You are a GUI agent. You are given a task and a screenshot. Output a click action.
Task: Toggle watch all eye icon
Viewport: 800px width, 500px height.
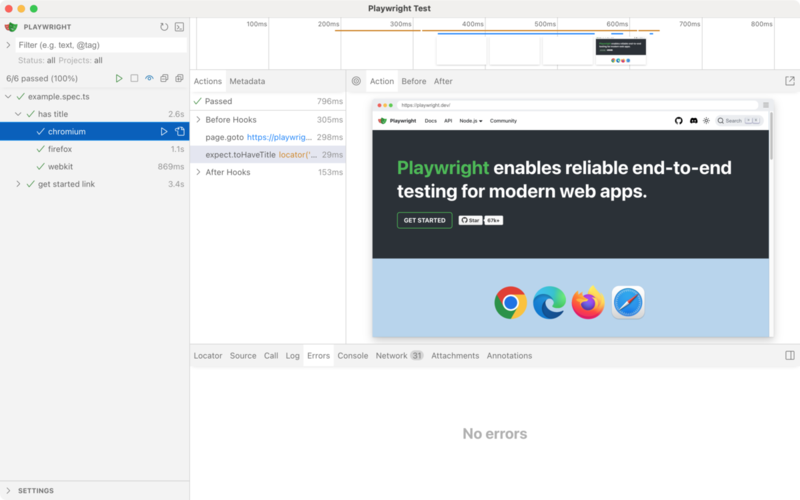point(149,79)
